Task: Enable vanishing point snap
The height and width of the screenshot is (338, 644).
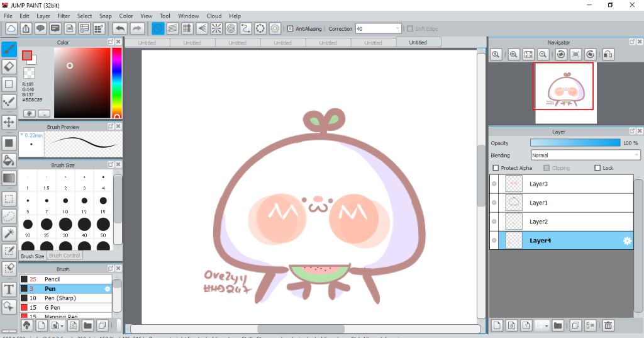Action: [x=202, y=28]
